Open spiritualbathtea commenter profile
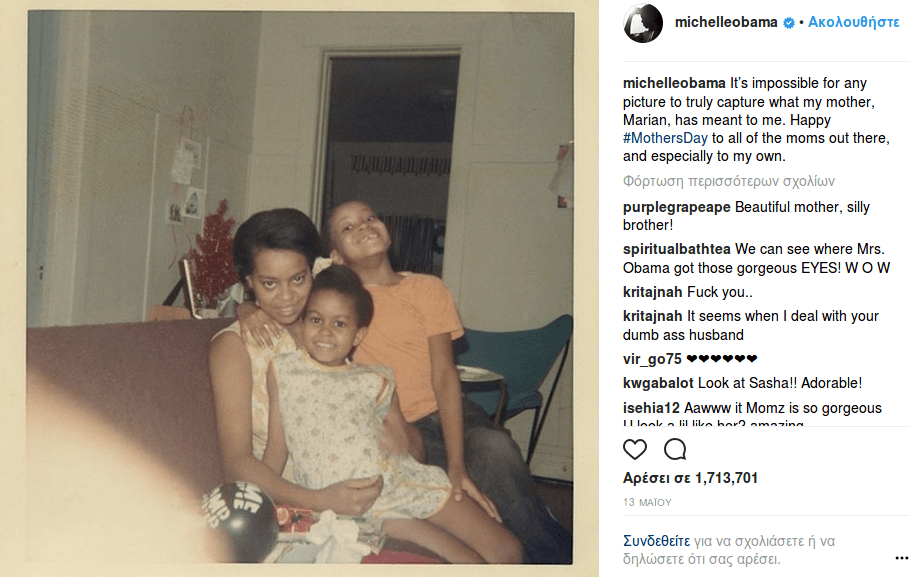 [677, 249]
